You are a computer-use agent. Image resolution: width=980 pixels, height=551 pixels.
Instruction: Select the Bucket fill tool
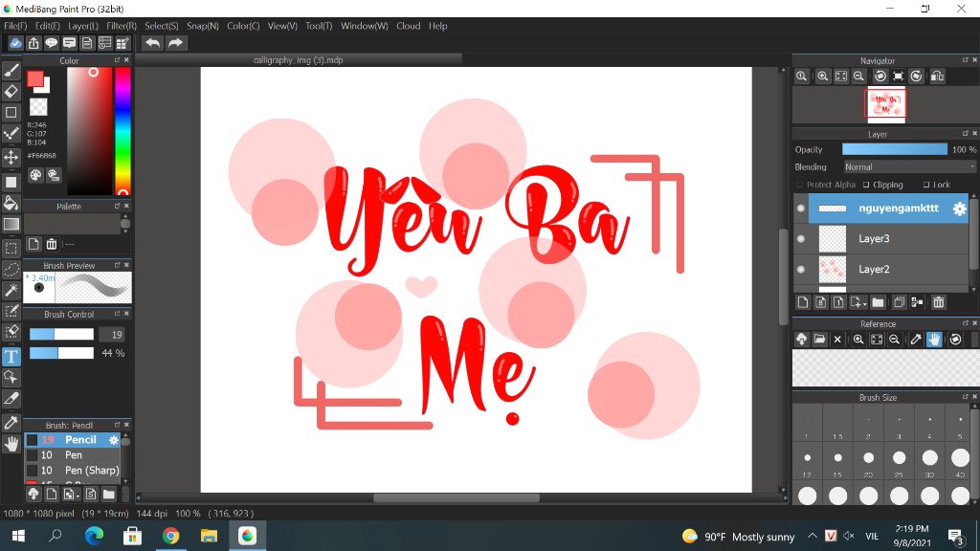coord(11,203)
